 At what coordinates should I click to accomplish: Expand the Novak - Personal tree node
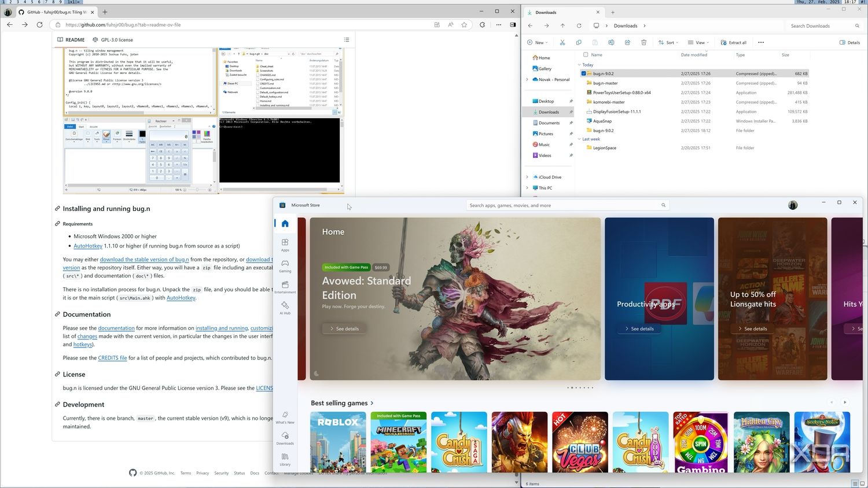(x=527, y=80)
